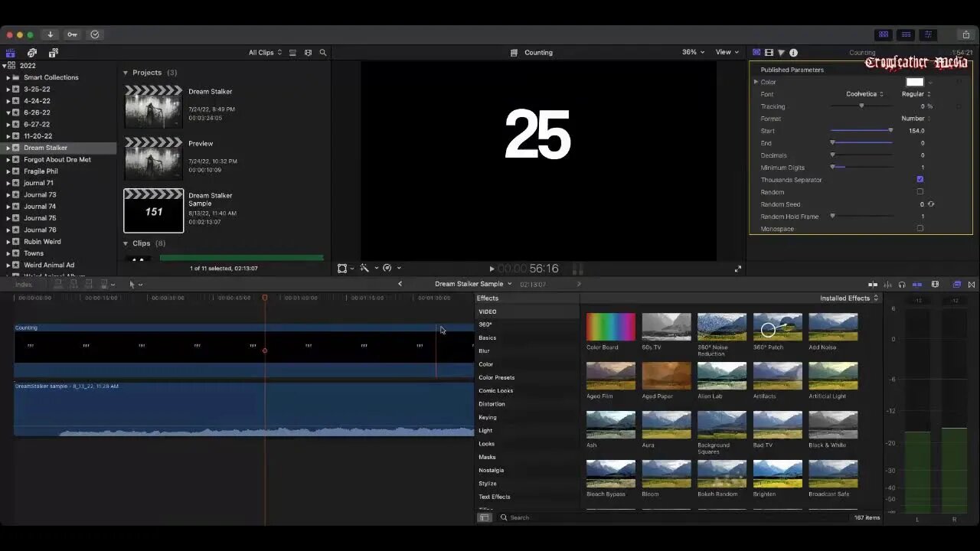Show the Background Tasks checkmark icon

pyautogui.click(x=95, y=34)
